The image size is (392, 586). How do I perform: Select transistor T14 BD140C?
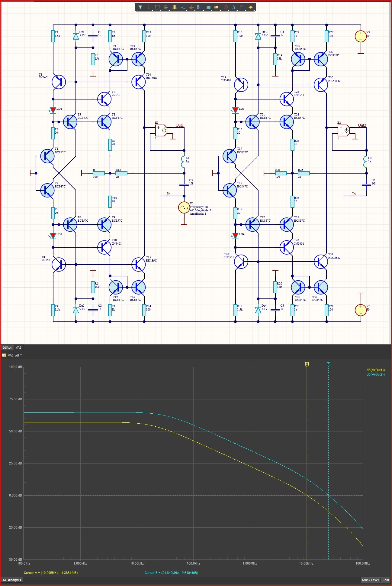[139, 82]
